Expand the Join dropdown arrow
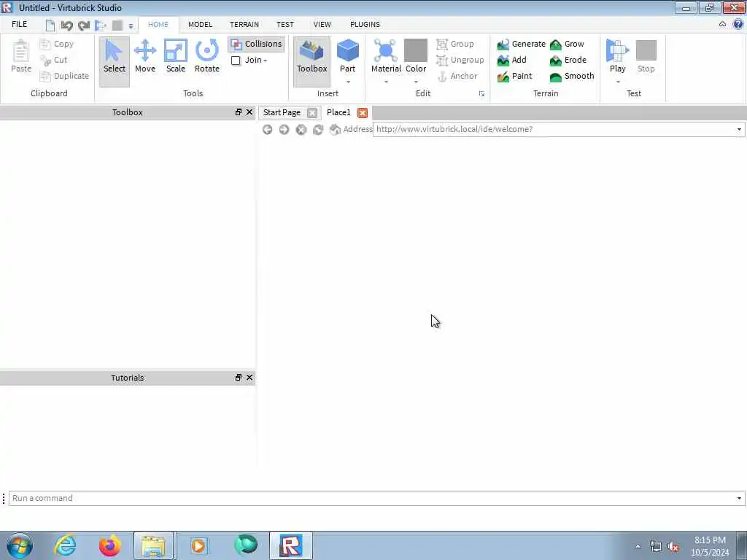This screenshot has height=560, width=747. coord(266,61)
